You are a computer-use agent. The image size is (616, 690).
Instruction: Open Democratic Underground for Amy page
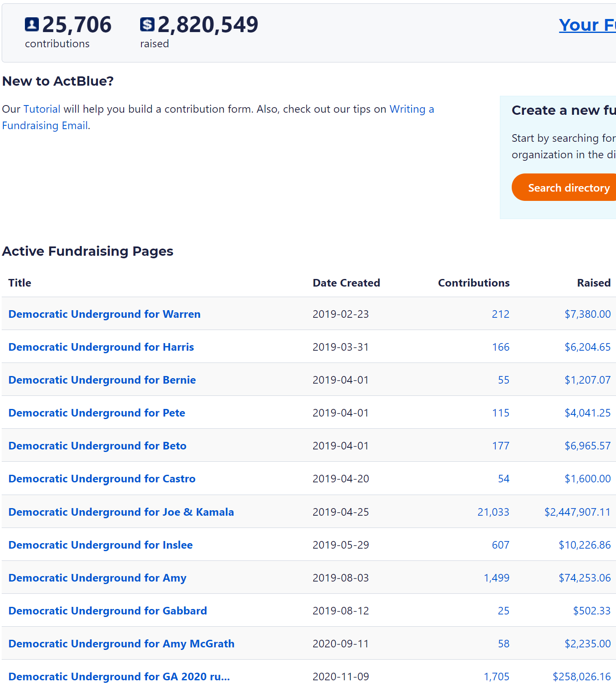tap(98, 578)
